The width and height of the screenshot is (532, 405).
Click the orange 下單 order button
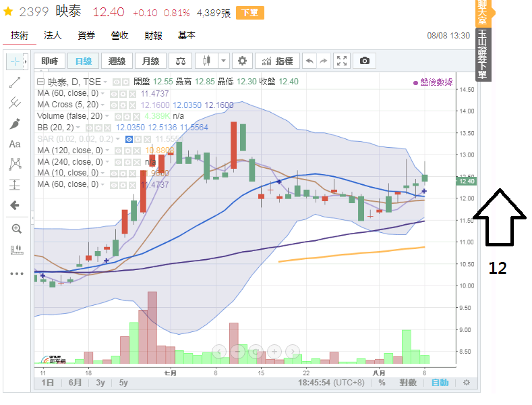coord(250,13)
